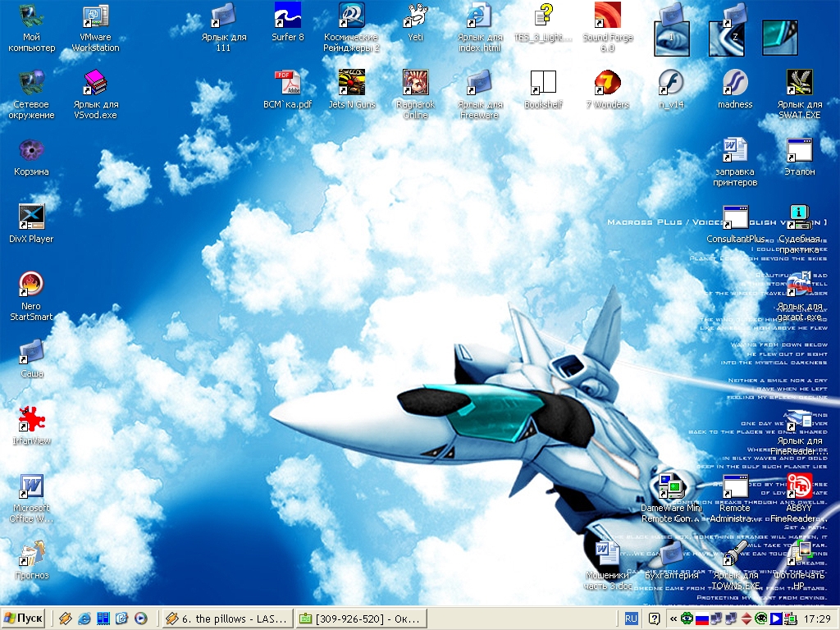
Task: Open the Ярлык для 111 folder shortcut
Action: click(223, 28)
